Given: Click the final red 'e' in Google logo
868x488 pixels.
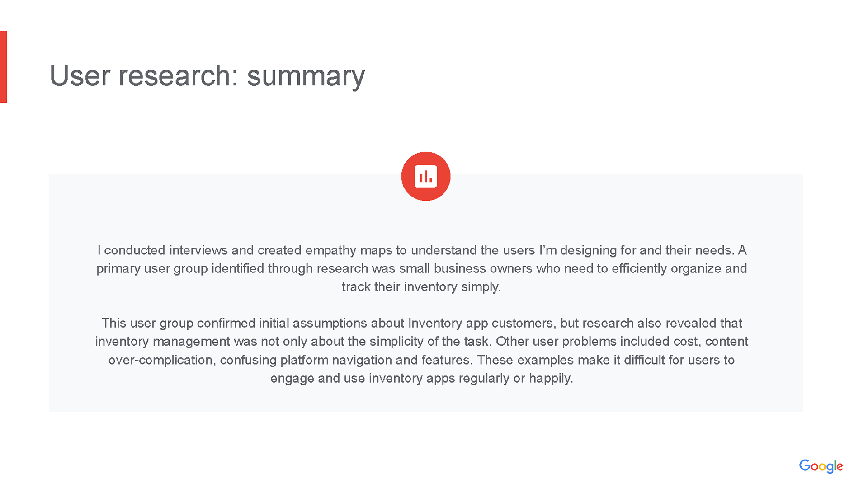Looking at the screenshot, I should pyautogui.click(x=840, y=467).
